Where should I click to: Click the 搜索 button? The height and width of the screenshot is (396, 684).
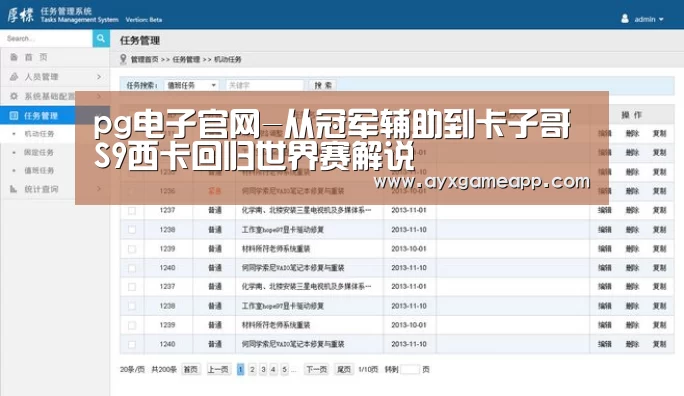[x=323, y=85]
